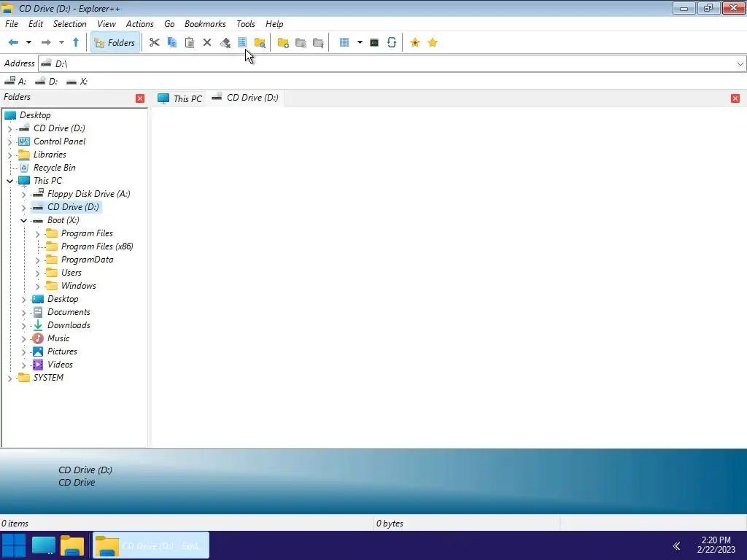Expand the SYSTEM folder node
747x560 pixels.
coord(10,378)
